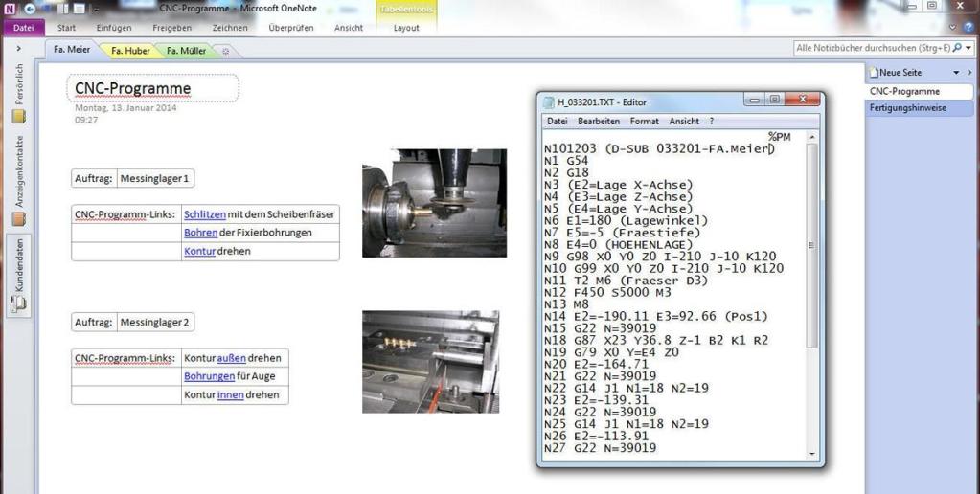This screenshot has width=980, height=494.
Task: Click the CNC-Programme page title field
Action: 152,88
